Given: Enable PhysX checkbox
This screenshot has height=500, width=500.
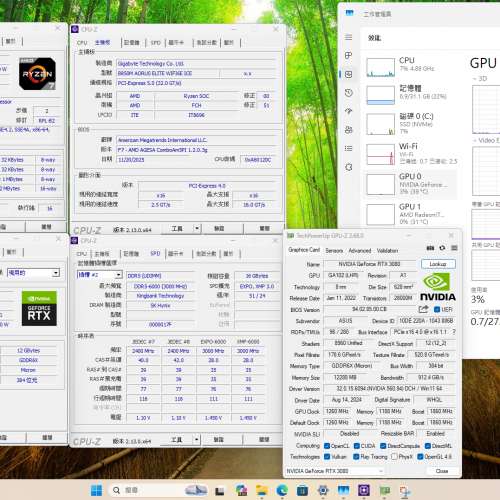Looking at the screenshot, I should 394,457.
